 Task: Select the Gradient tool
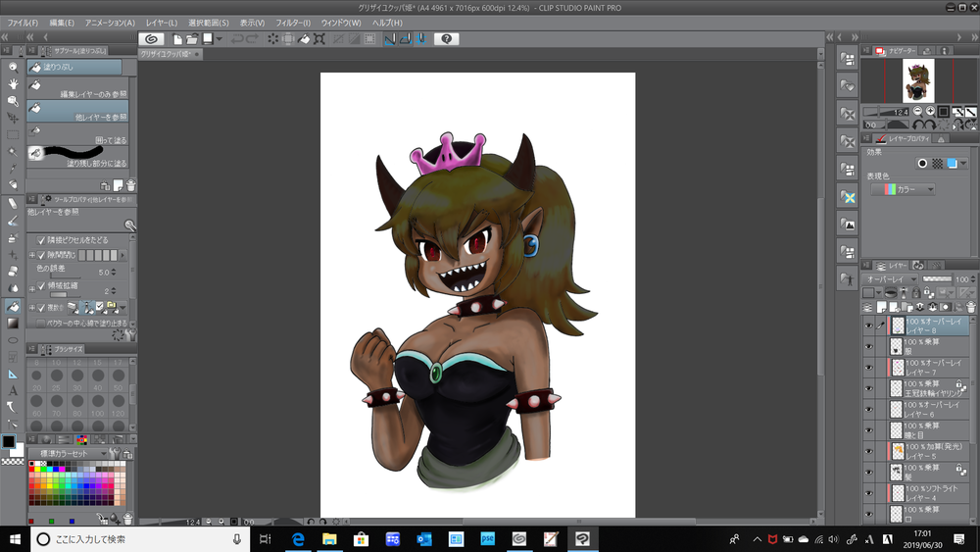(x=13, y=323)
